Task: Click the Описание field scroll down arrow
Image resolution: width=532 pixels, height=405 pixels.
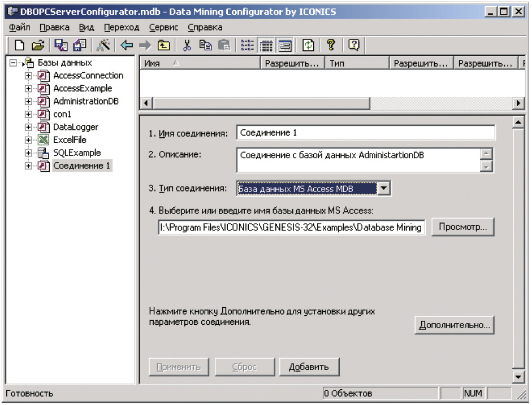Action: pos(486,166)
